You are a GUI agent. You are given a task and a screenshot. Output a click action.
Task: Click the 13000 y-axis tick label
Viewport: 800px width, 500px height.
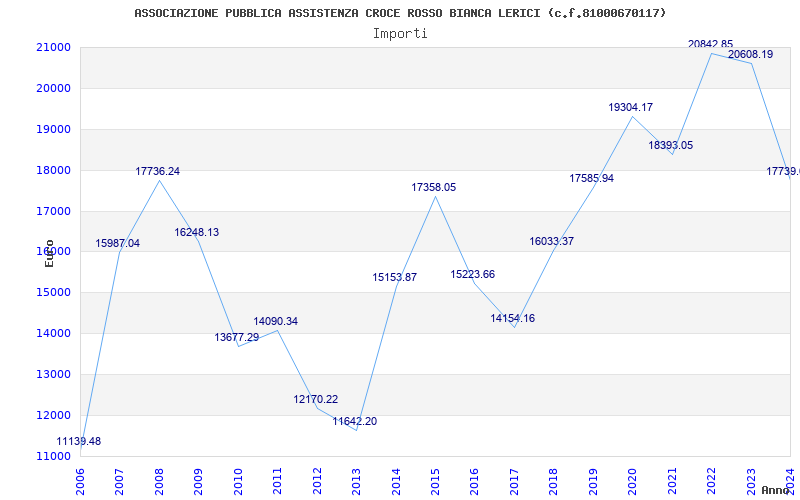[x=54, y=374]
